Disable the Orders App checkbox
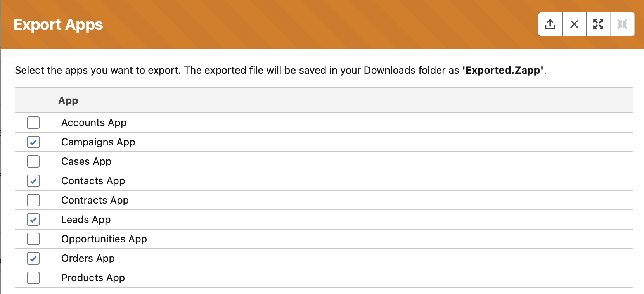The width and height of the screenshot is (644, 294). pos(33,258)
